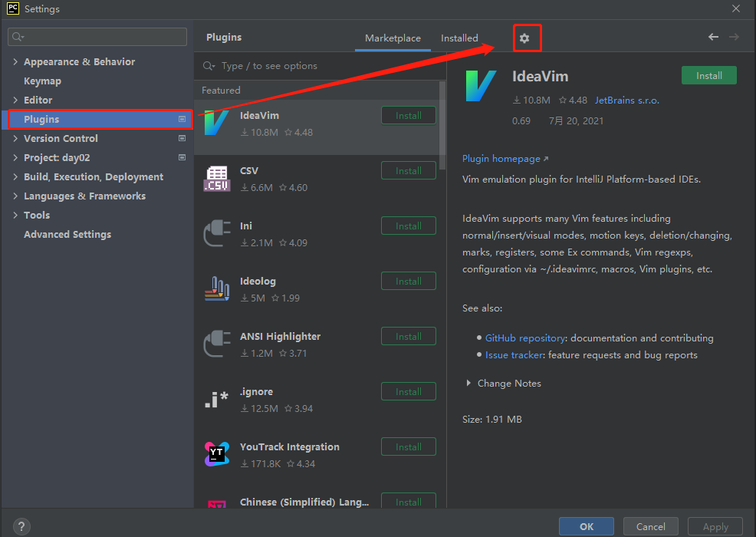The height and width of the screenshot is (537, 756).
Task: Select the YouTrack Integration plugin name
Action: [x=290, y=446]
